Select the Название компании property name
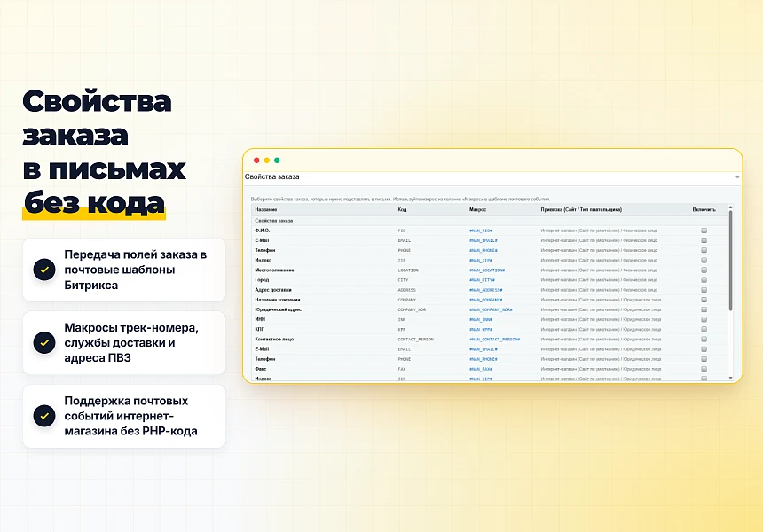 (278, 300)
